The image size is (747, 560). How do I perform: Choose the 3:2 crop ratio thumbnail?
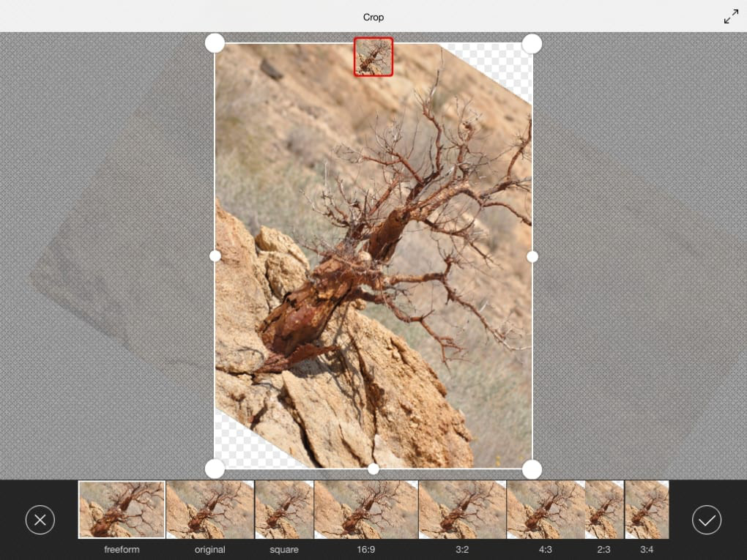pos(462,509)
